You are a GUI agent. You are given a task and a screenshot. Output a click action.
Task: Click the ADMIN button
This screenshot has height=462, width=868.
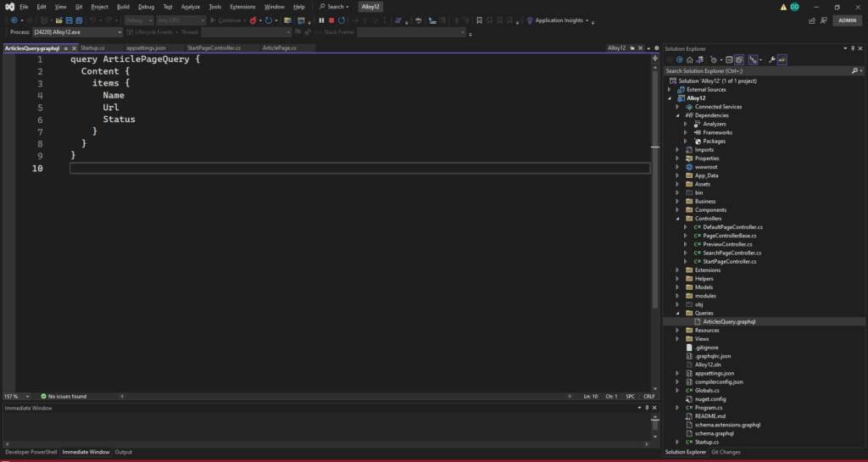pyautogui.click(x=846, y=20)
